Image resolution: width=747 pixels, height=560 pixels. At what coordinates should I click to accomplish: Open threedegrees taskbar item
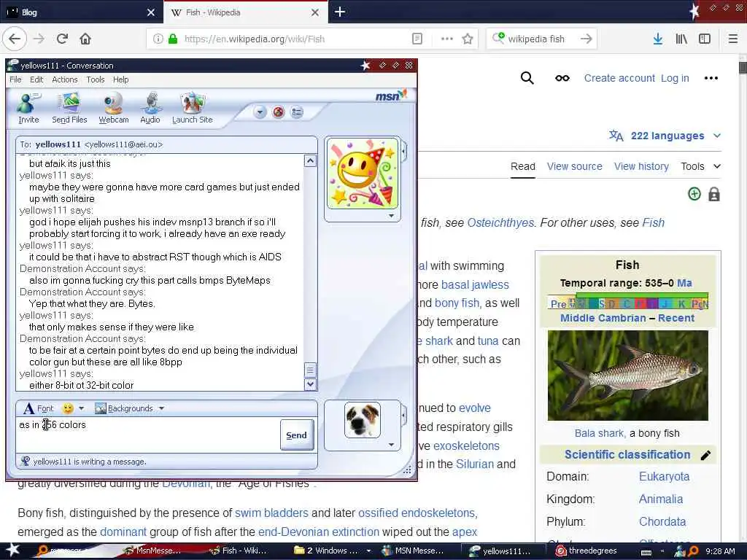tap(587, 551)
